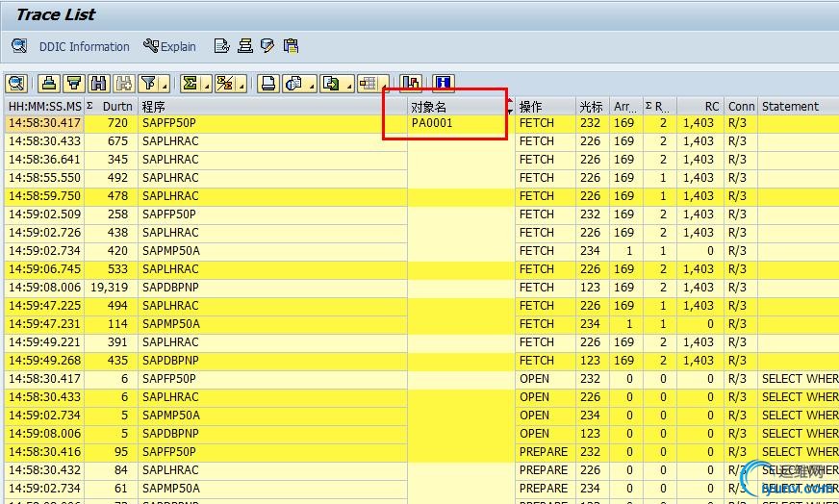Click the duration value 114
The width and height of the screenshot is (839, 504).
pyautogui.click(x=117, y=324)
